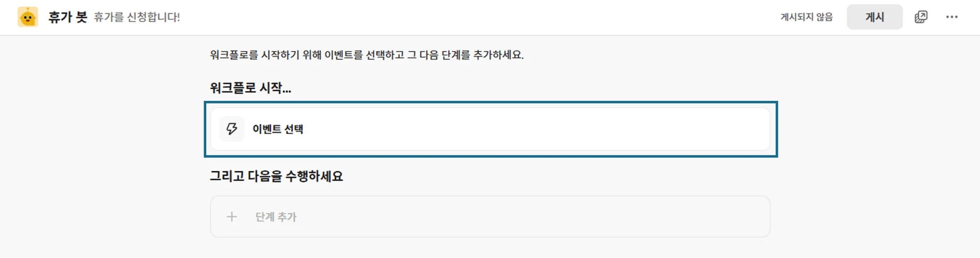Viewport: 980px width, 258px height.
Task: Click the plus icon beside 단계 추가
Action: point(232,217)
